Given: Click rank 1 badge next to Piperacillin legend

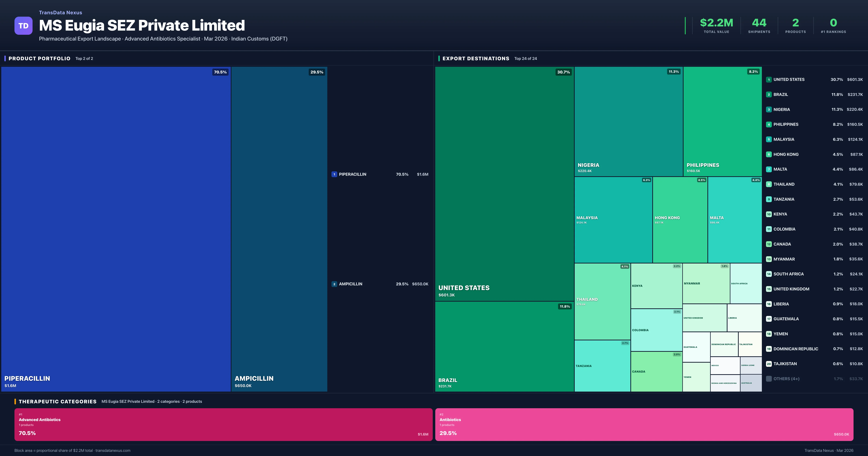Looking at the screenshot, I should pyautogui.click(x=334, y=174).
